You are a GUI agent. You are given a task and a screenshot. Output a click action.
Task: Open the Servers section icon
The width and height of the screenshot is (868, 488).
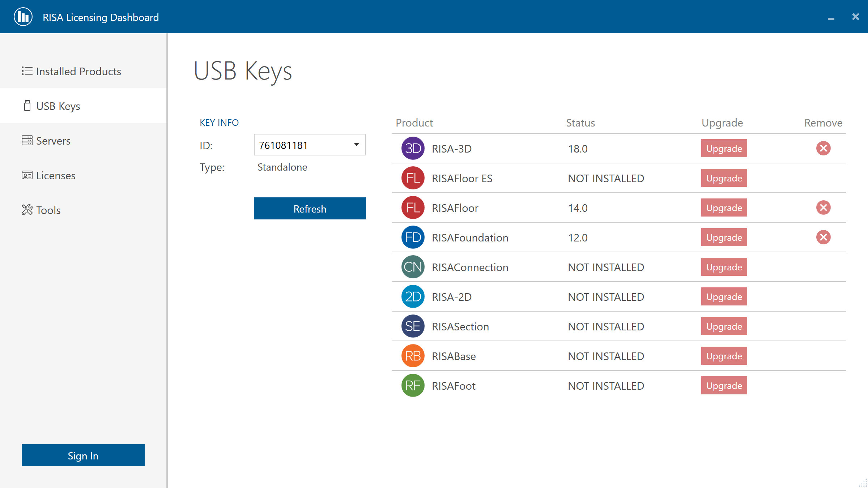27,140
